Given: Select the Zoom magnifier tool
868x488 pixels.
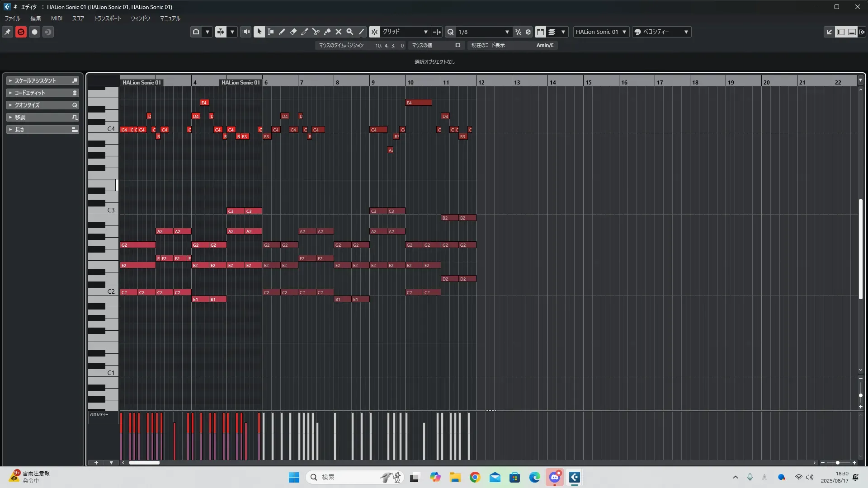Looking at the screenshot, I should click(349, 32).
